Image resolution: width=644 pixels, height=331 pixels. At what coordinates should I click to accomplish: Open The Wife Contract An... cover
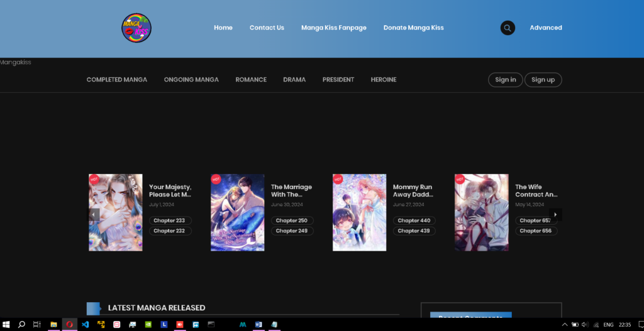coord(481,212)
